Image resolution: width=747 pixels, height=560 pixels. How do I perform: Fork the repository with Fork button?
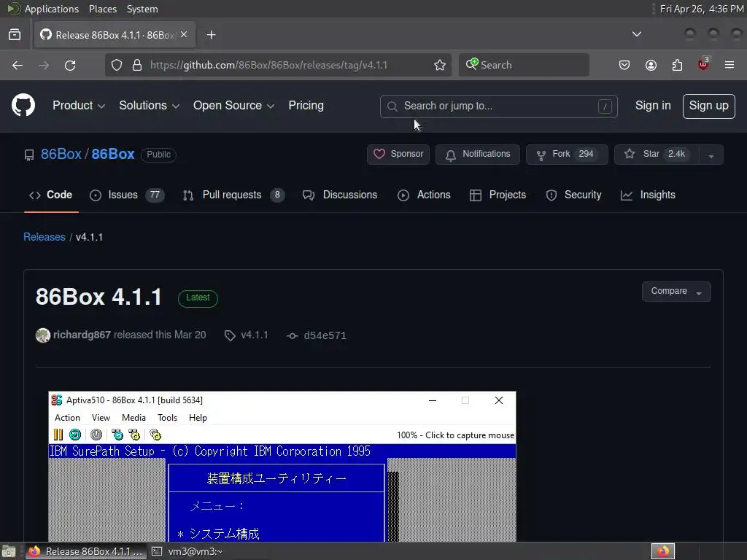(567, 155)
